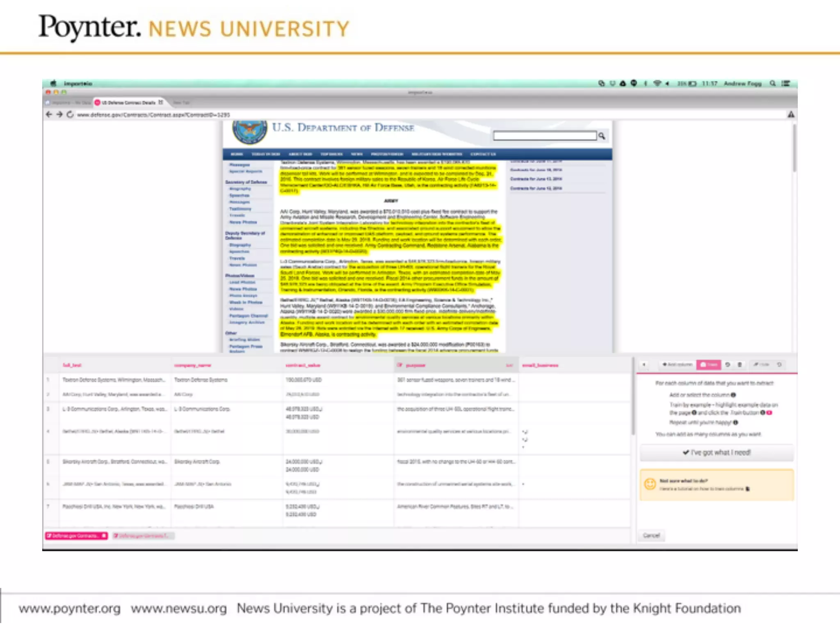
Task: Click the Defense site search magnifier icon
Action: click(x=602, y=136)
